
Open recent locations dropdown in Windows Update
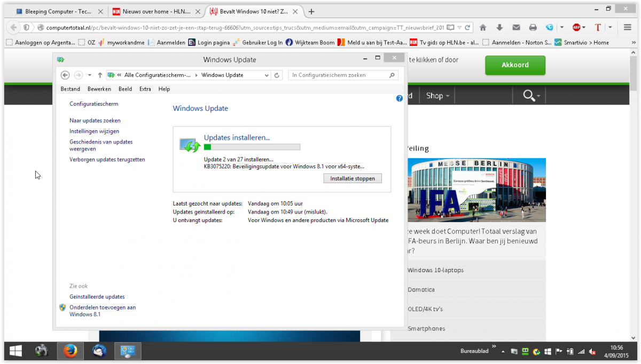(90, 75)
